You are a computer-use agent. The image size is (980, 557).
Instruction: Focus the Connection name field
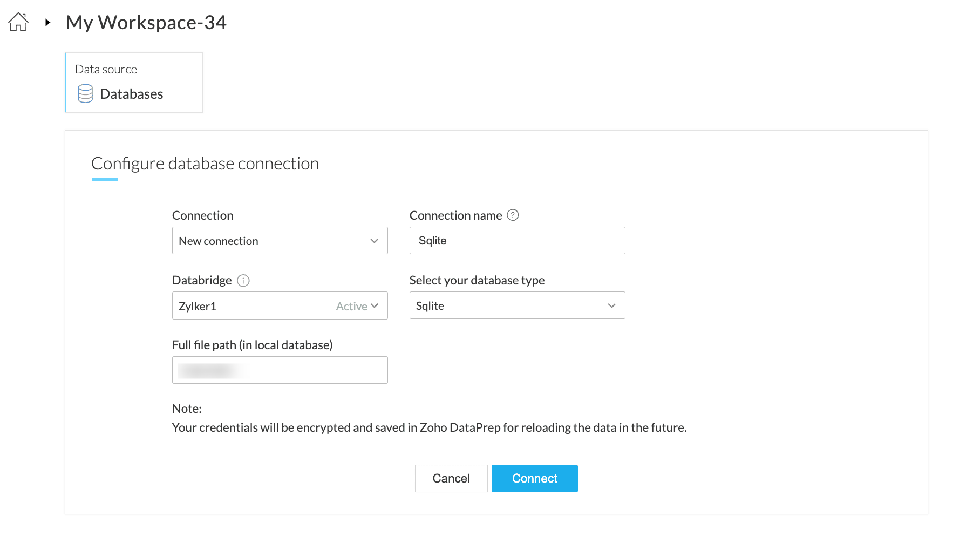click(x=517, y=241)
